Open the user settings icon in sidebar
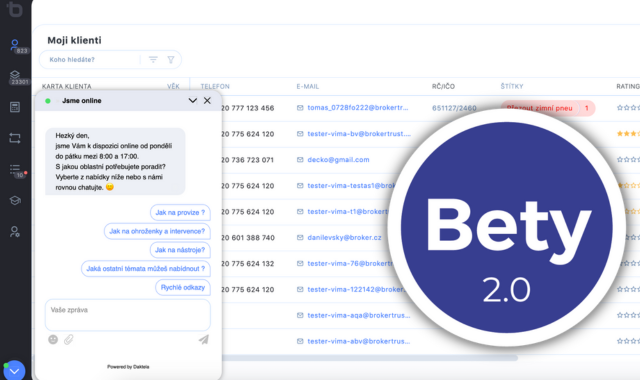 click(15, 231)
